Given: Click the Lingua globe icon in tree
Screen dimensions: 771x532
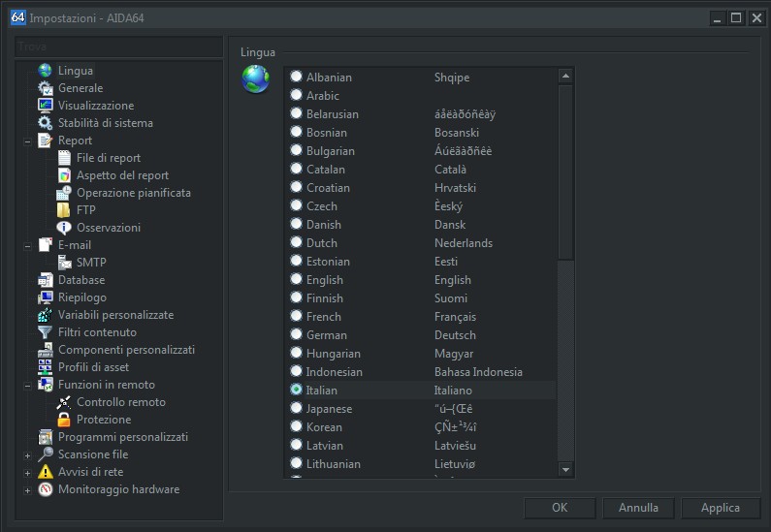Looking at the screenshot, I should tap(46, 70).
